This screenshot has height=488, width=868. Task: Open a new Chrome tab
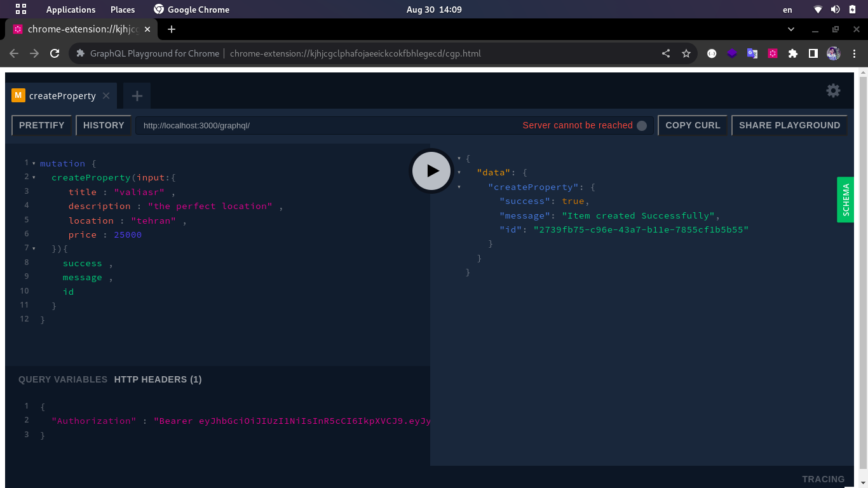pos(172,29)
